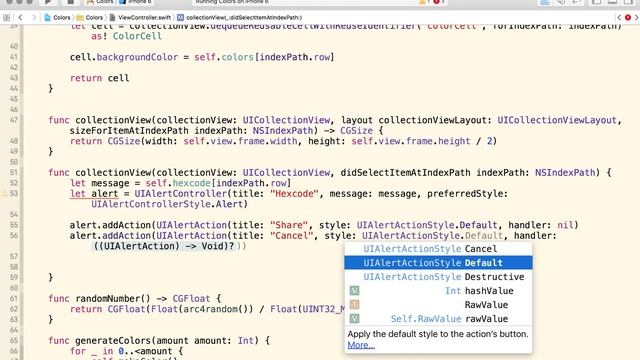The image size is (640, 360).
Task: Choose the Int hashValue completion
Action: (438, 291)
